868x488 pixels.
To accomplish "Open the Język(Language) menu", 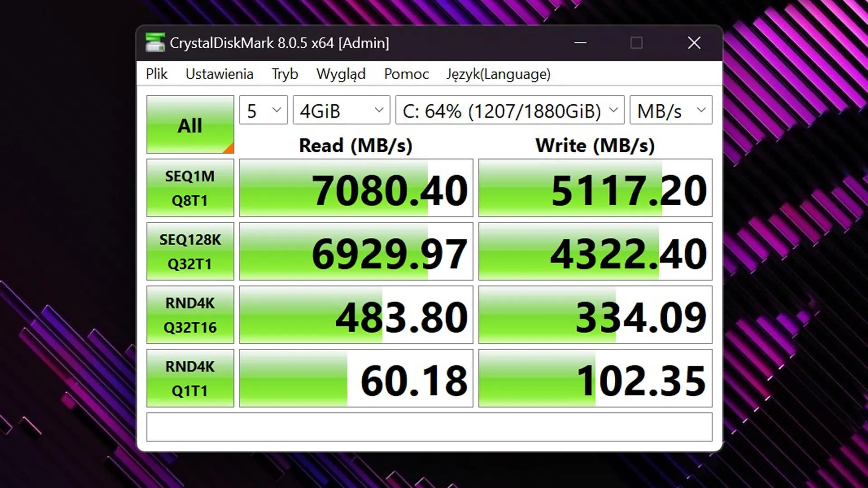I will point(498,74).
